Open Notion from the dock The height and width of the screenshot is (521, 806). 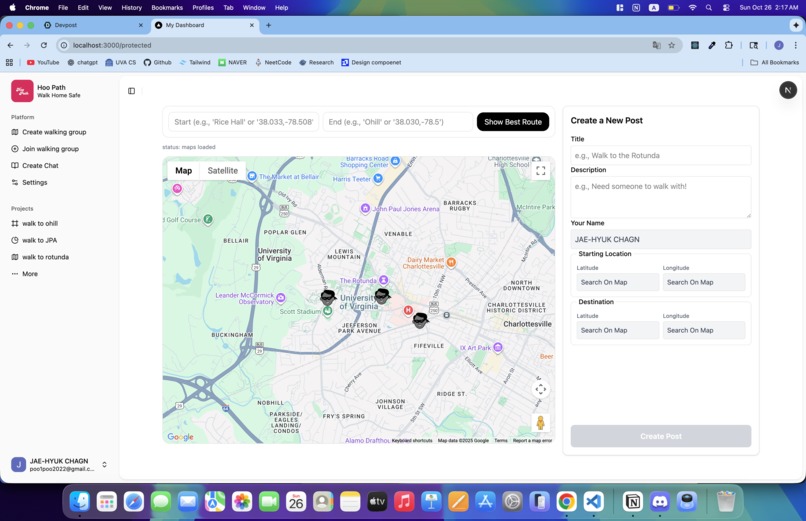pyautogui.click(x=633, y=501)
